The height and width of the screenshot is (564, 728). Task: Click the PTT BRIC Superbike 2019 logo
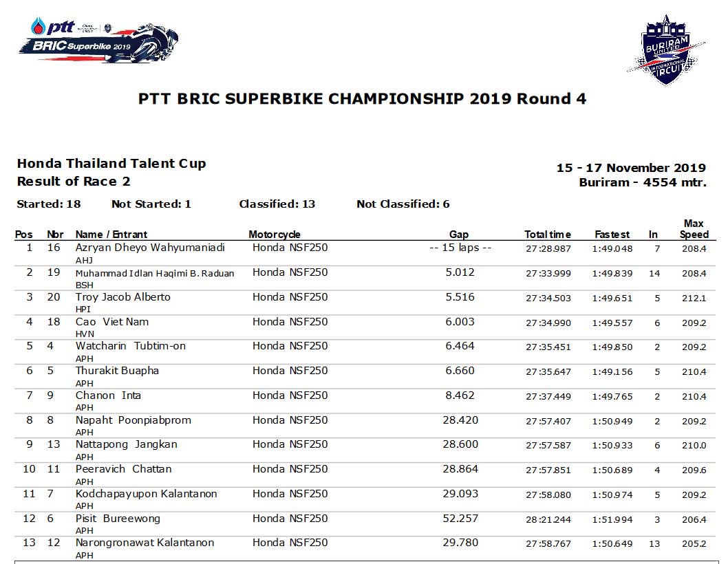pos(103,41)
